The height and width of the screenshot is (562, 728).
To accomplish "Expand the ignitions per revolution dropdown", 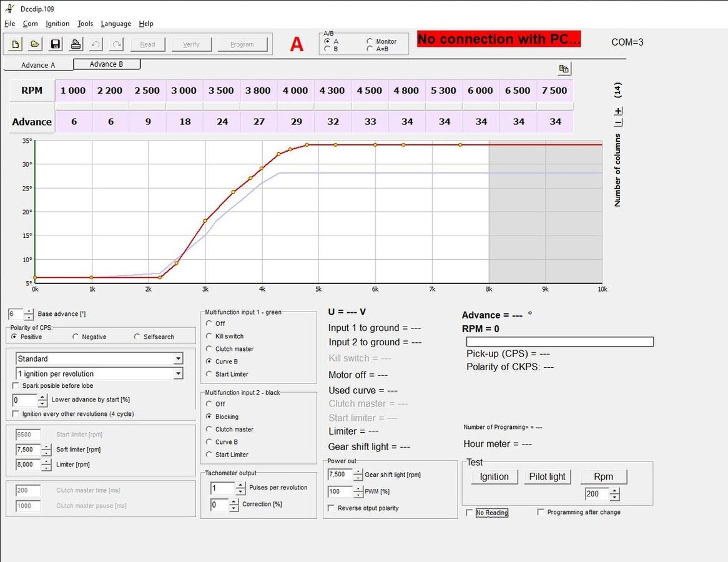I will (x=179, y=372).
